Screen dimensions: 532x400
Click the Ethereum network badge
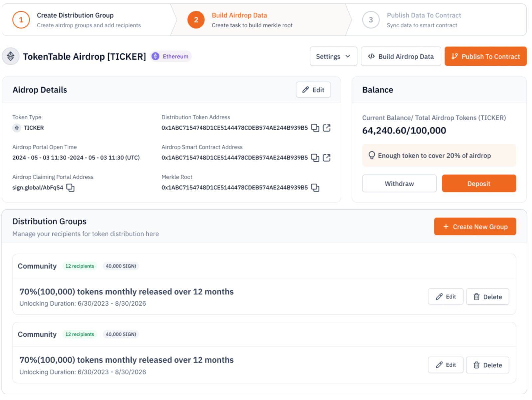[x=171, y=56]
